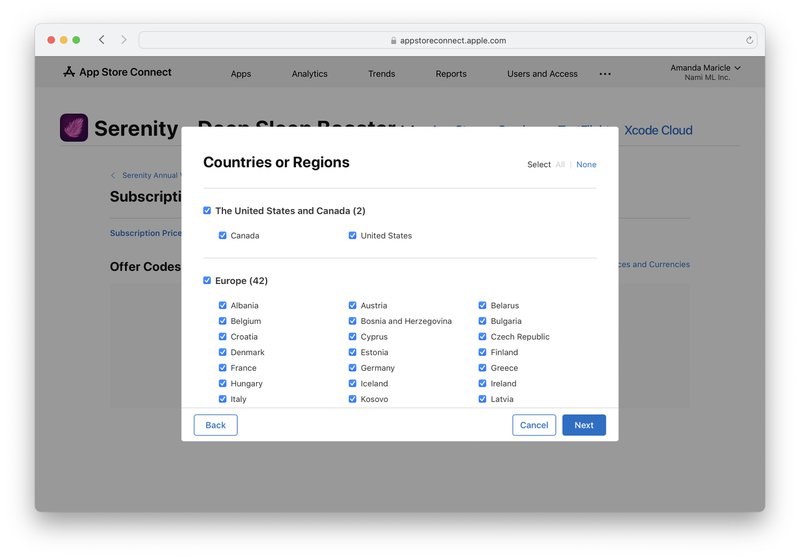Uncheck the Hungary checkbox

[x=222, y=383]
